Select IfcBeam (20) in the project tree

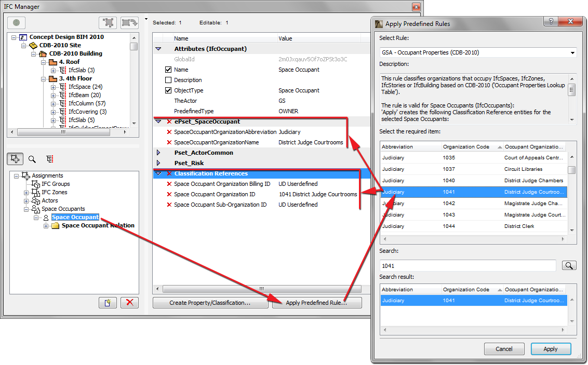[85, 95]
